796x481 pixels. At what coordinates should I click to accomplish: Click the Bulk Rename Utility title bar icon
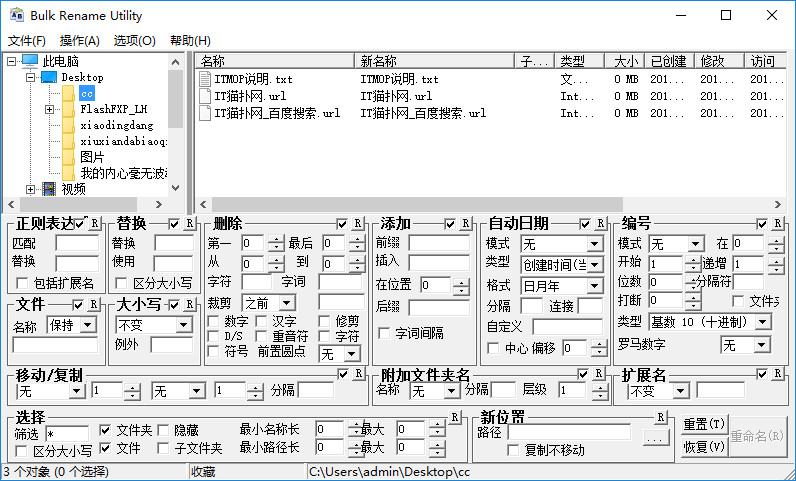(17, 15)
